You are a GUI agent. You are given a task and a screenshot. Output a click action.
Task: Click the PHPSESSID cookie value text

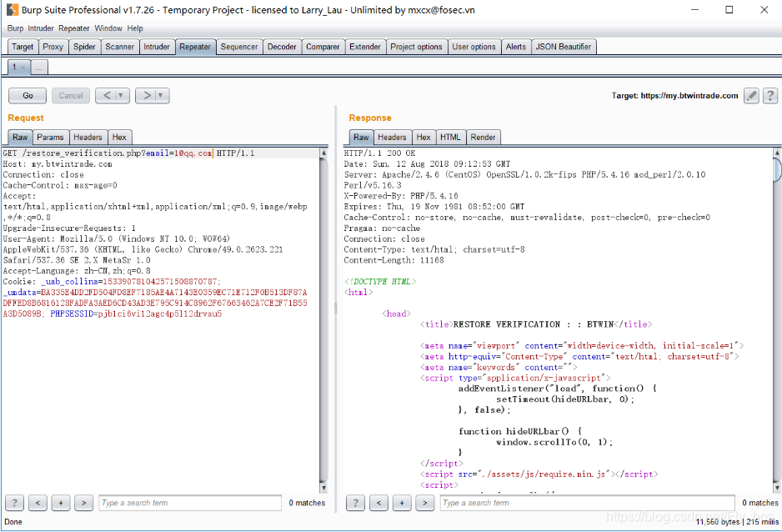159,314
